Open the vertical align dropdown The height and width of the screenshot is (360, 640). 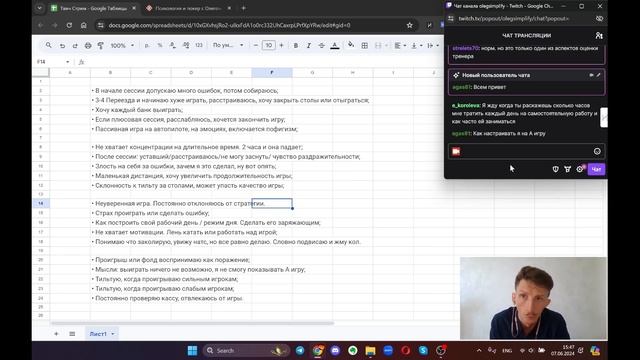(416, 45)
